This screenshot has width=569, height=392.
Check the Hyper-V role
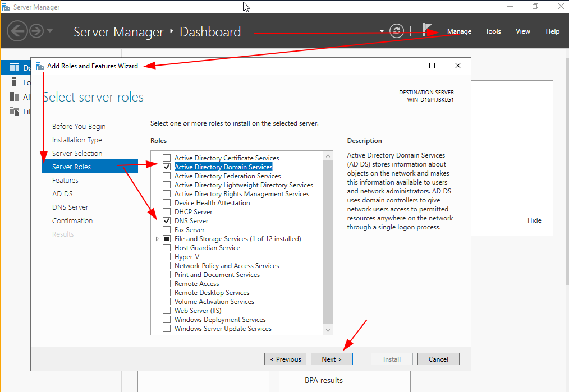[167, 257]
